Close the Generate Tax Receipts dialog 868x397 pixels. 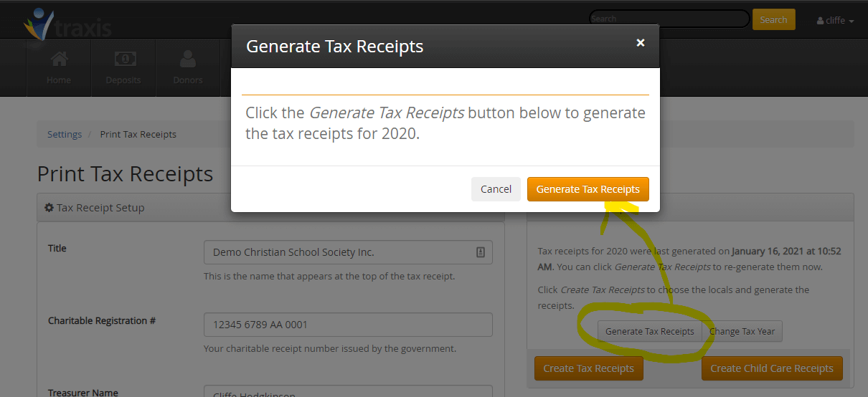coord(641,43)
